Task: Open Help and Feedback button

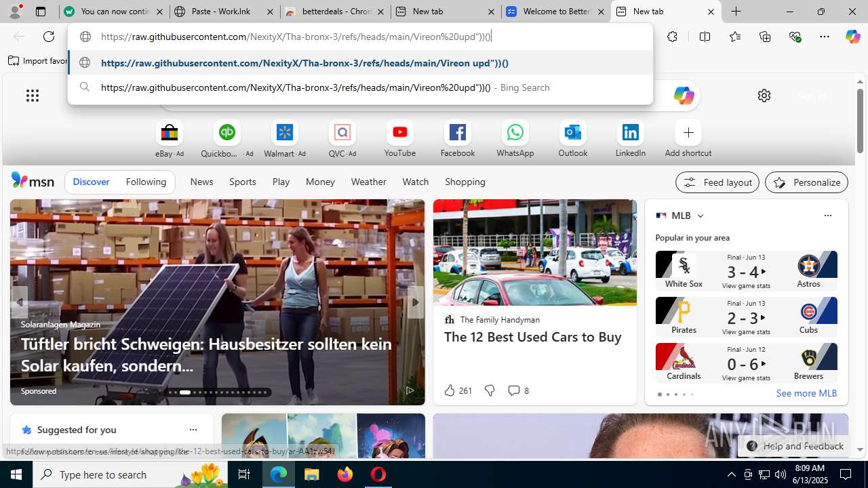Action: (x=794, y=446)
